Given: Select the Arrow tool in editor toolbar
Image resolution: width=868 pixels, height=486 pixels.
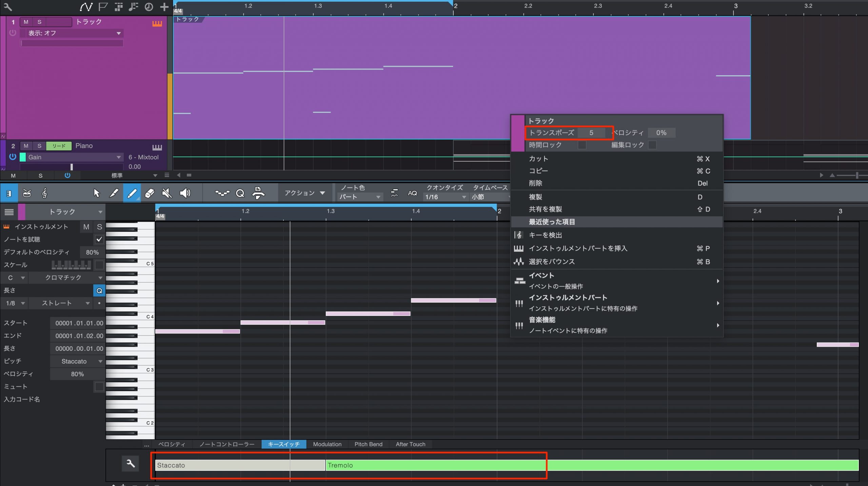Looking at the screenshot, I should tap(97, 193).
